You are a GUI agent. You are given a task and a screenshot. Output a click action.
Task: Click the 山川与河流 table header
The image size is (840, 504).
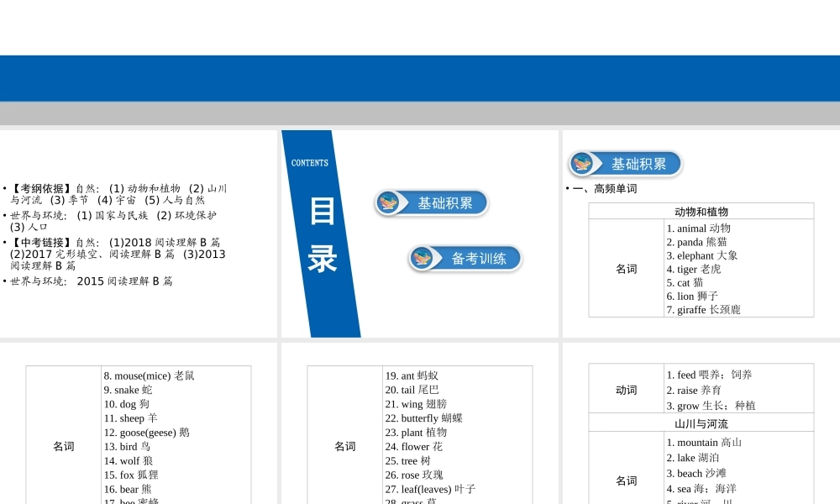click(701, 423)
